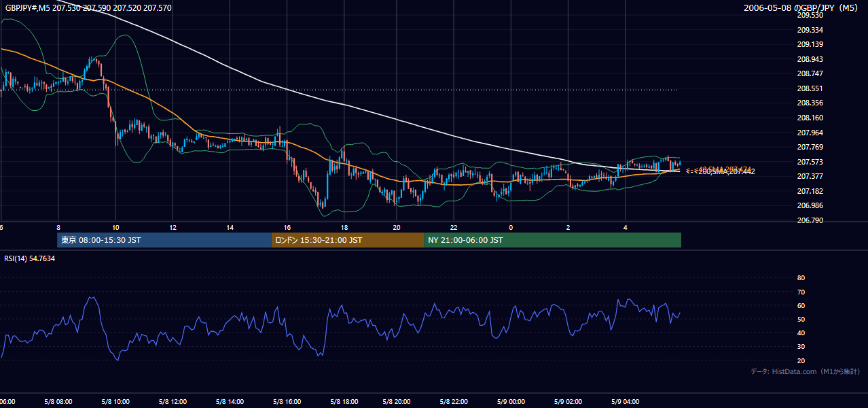Click price axis label 207.182

(810, 191)
